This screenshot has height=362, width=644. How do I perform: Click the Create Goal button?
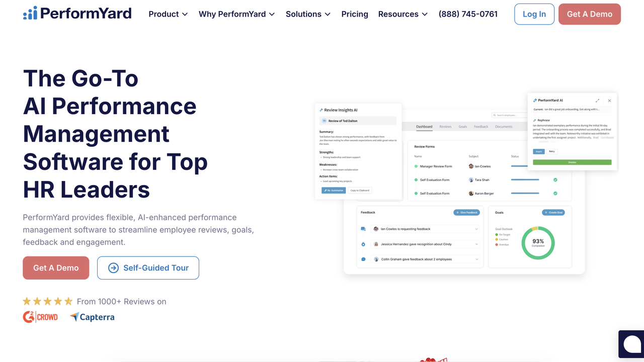coord(553,213)
